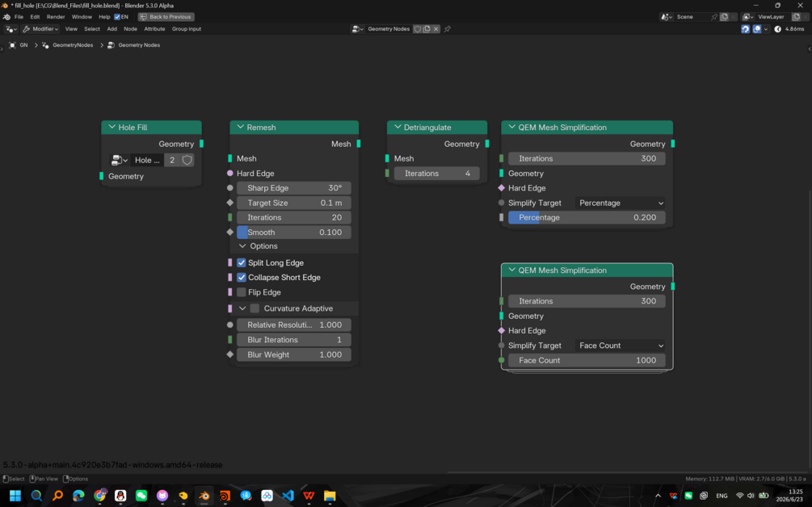The image size is (812, 507).
Task: Click the Hole Fill user count 2
Action: coord(172,161)
